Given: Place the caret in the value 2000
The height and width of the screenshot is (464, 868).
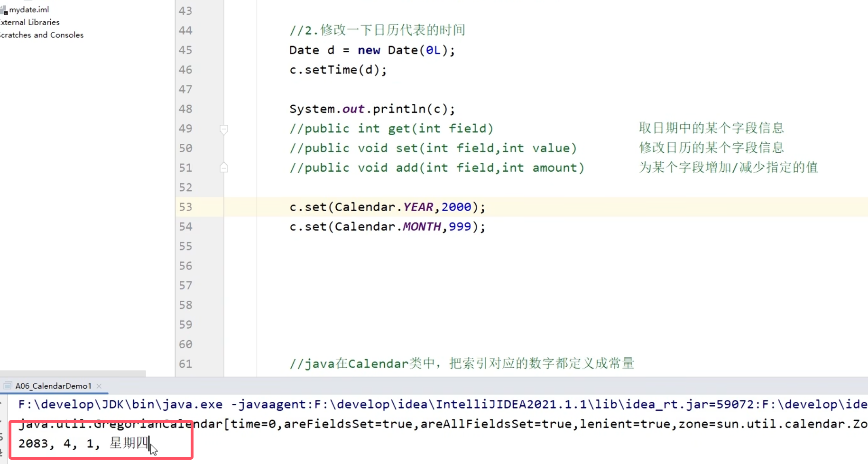Looking at the screenshot, I should [456, 207].
